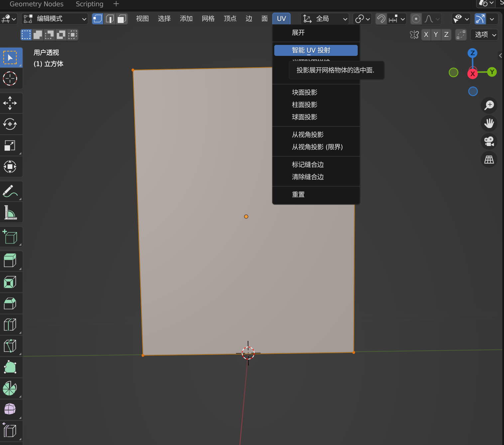Viewport: 504px width, 445px height.
Task: Click the X axis on navigation gizmo
Action: pos(472,74)
